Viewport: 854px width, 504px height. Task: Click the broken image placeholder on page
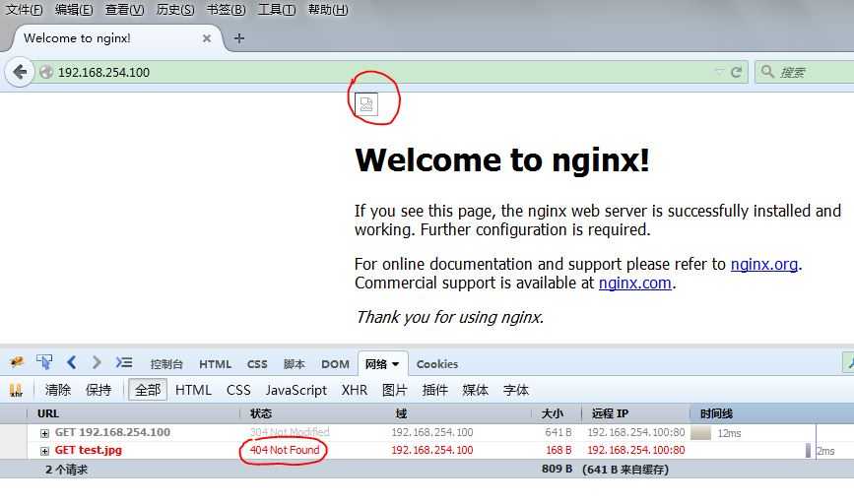click(x=366, y=104)
